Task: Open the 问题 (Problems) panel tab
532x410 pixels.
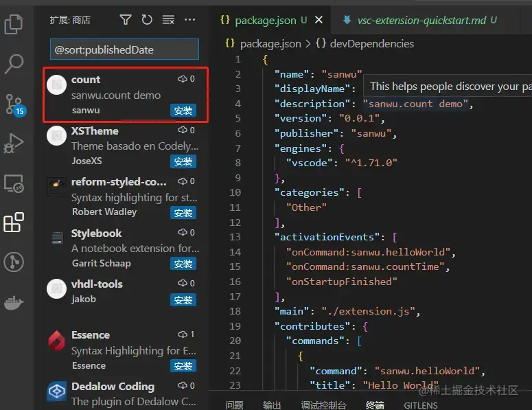Action: pyautogui.click(x=234, y=405)
